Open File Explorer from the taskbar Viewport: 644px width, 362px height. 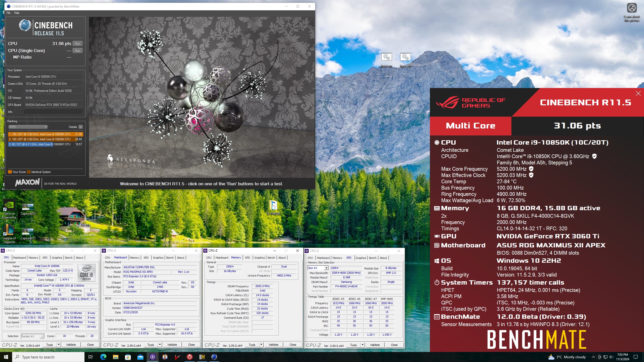(x=115, y=357)
